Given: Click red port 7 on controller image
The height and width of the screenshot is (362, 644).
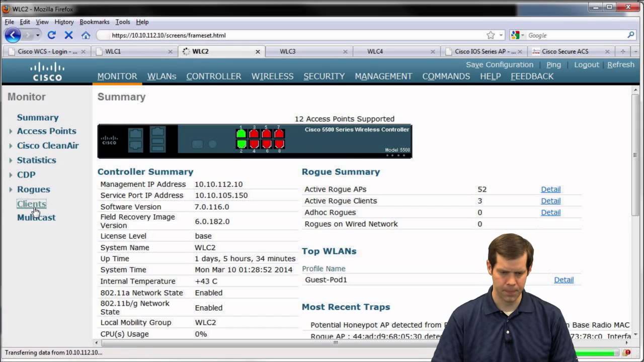Looking at the screenshot, I should coord(279,133).
